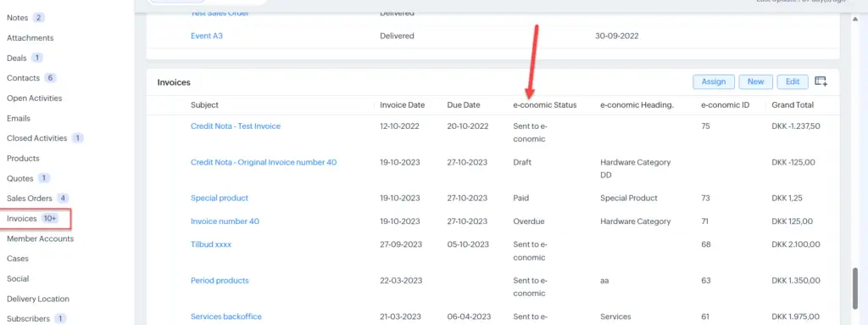The width and height of the screenshot is (868, 325).
Task: Open Credit Nota - Test Invoice
Action: tap(236, 126)
